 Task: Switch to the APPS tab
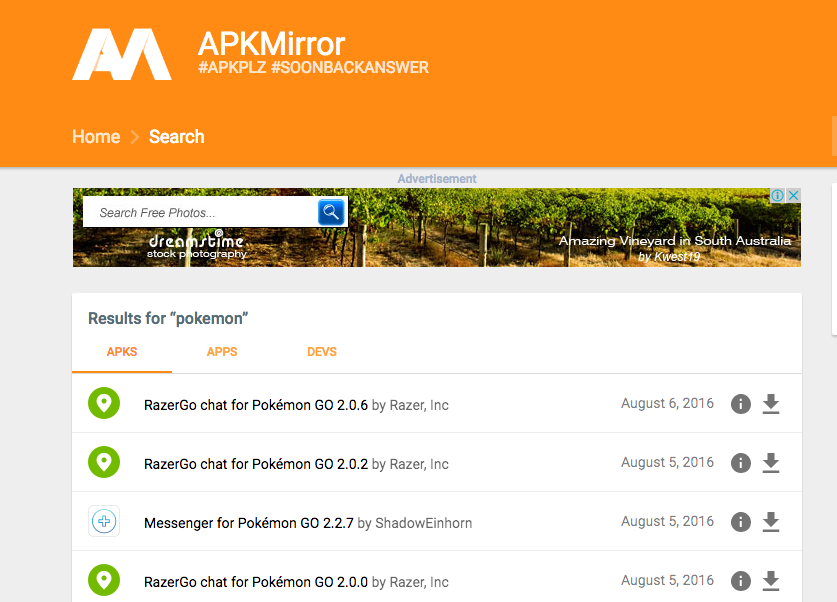[222, 352]
